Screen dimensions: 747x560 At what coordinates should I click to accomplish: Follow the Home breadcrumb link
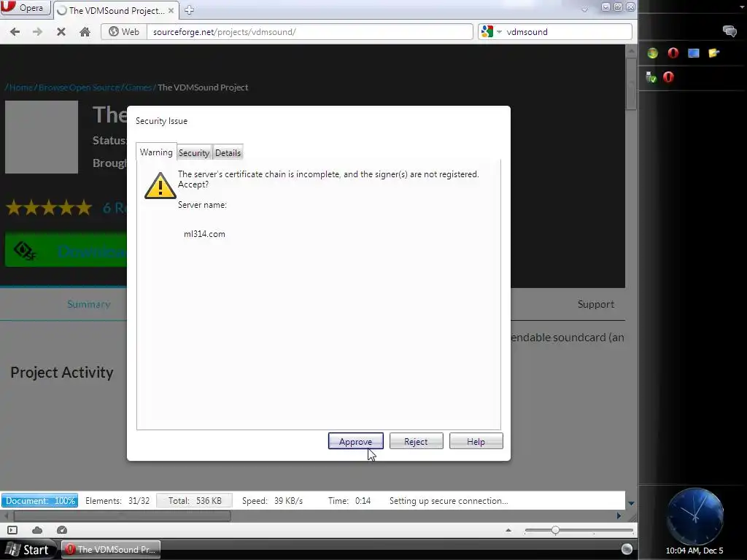21,87
